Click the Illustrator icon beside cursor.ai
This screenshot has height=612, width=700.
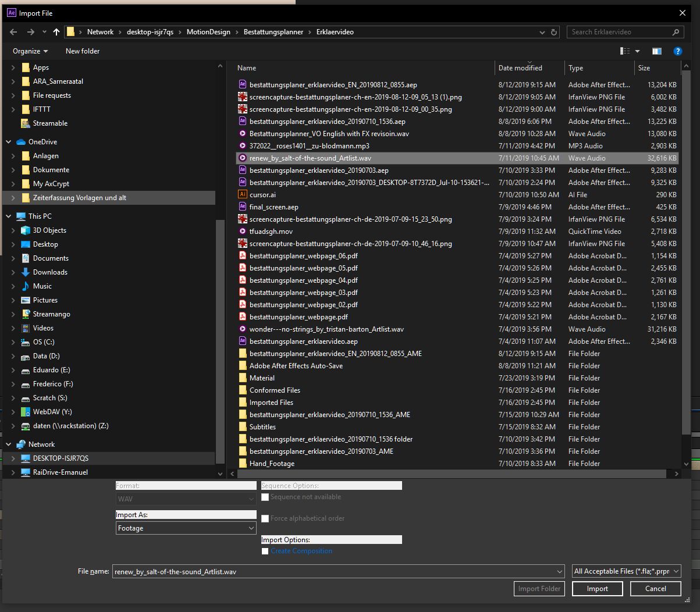tap(243, 194)
